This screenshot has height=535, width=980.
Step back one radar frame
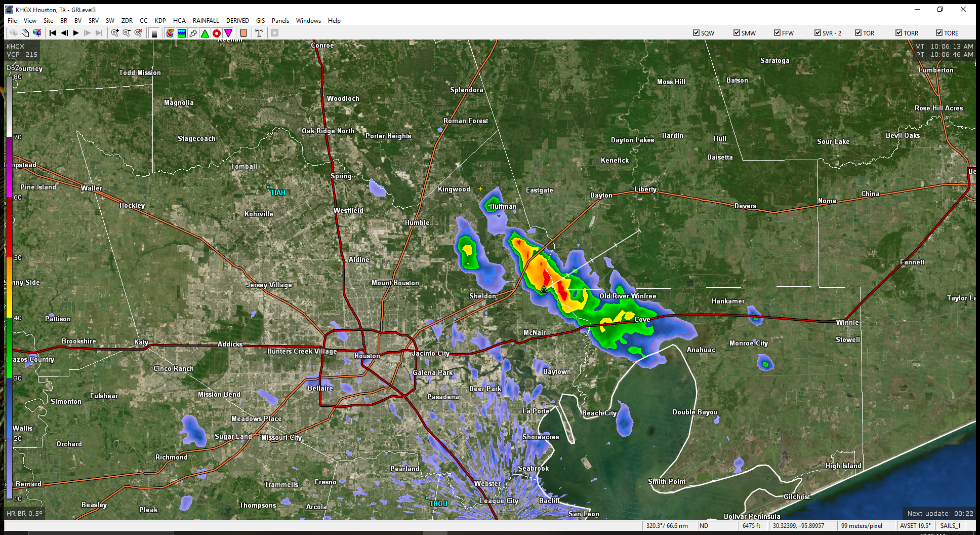64,33
